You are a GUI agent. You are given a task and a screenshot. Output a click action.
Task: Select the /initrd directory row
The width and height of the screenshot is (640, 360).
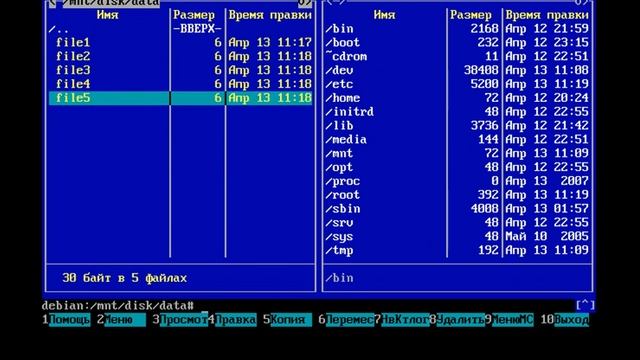click(x=457, y=112)
